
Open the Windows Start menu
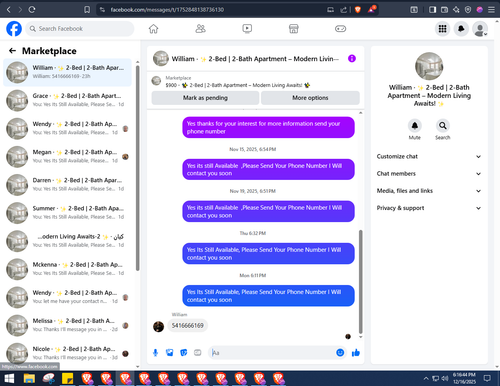point(9,378)
